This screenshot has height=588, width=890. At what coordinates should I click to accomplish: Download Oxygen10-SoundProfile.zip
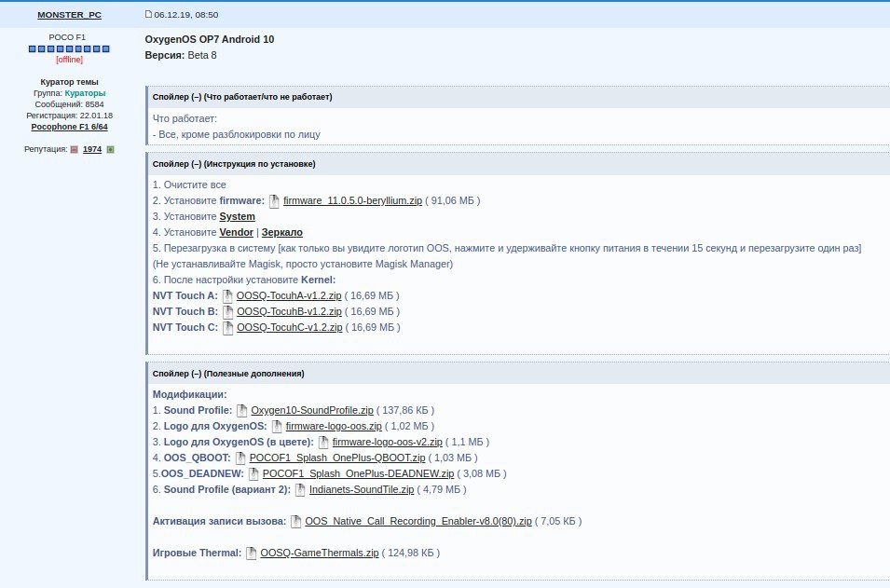(312, 411)
